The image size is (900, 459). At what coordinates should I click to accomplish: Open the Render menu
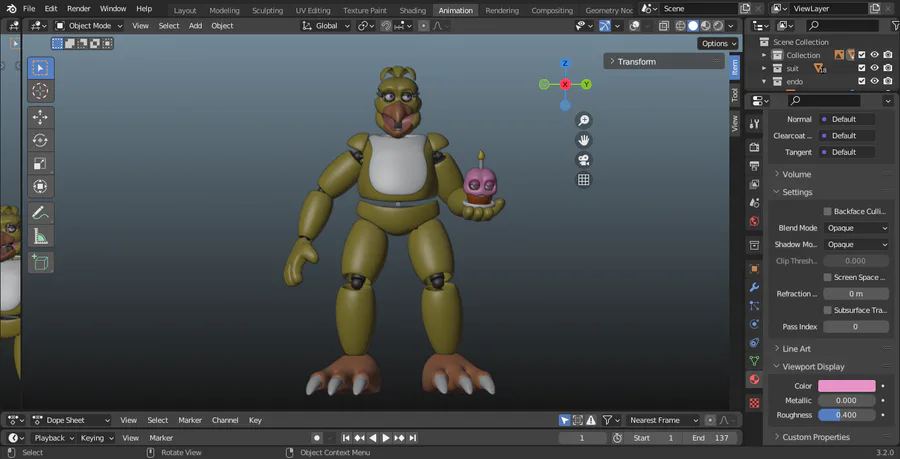pos(78,9)
